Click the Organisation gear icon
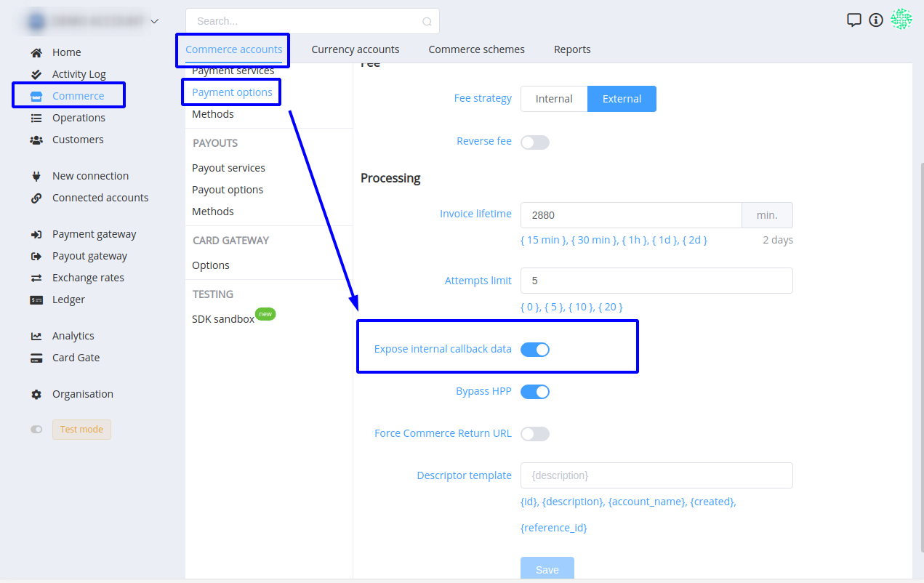 pos(36,394)
